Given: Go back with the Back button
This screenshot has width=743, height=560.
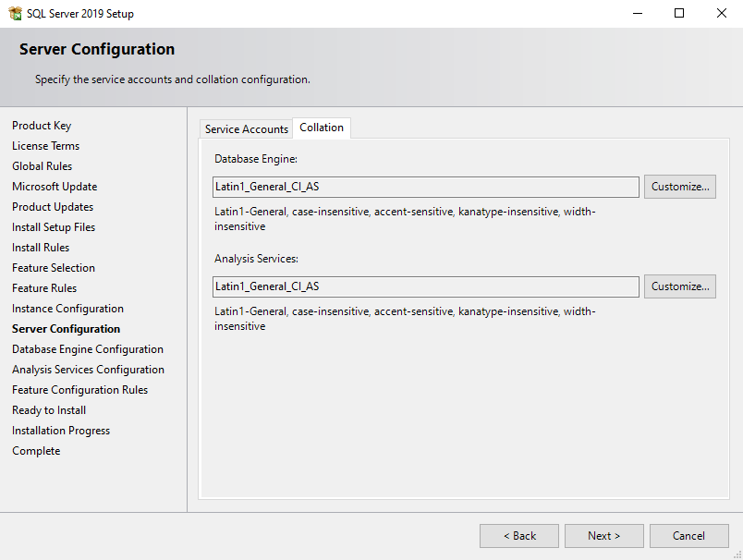Looking at the screenshot, I should pos(519,536).
